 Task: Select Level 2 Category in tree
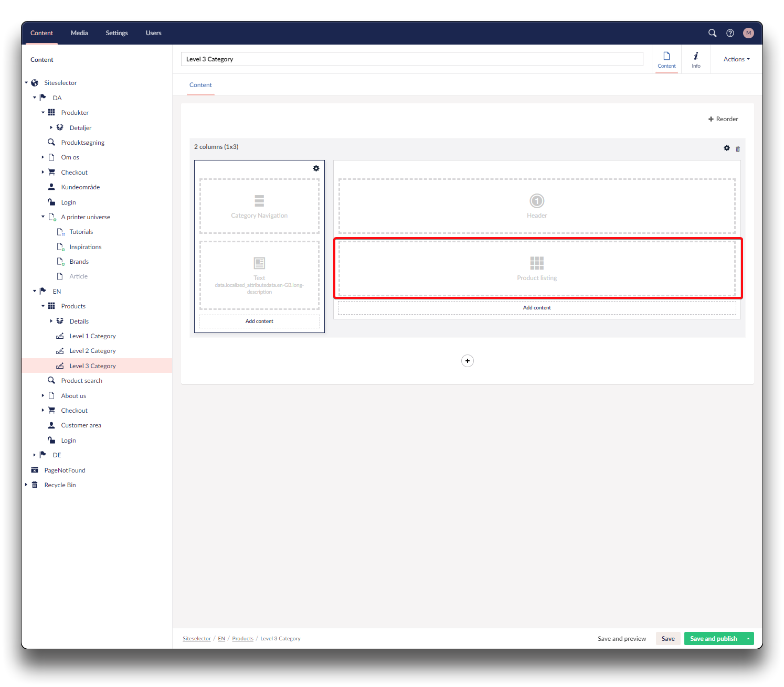92,351
